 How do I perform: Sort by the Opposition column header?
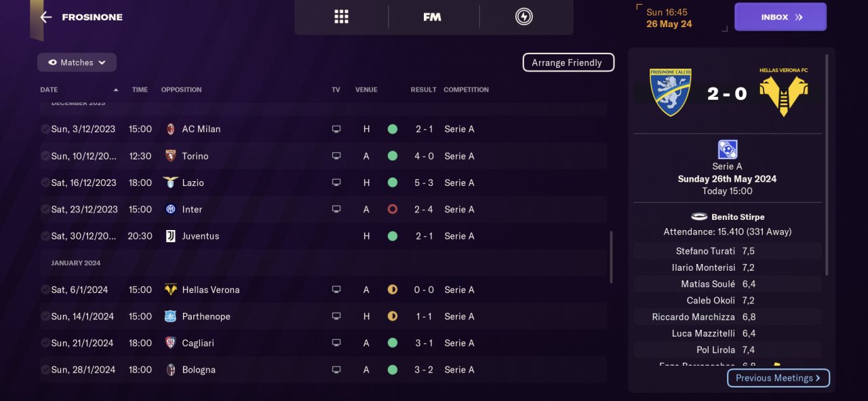[181, 90]
